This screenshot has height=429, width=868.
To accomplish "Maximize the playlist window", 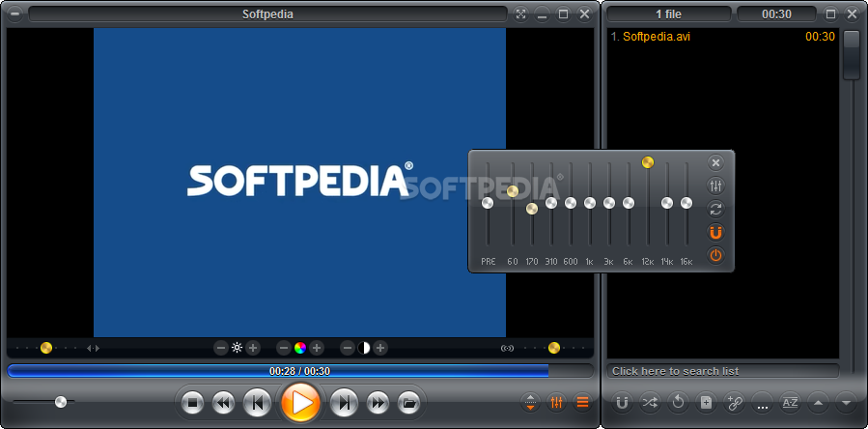I will point(831,14).
